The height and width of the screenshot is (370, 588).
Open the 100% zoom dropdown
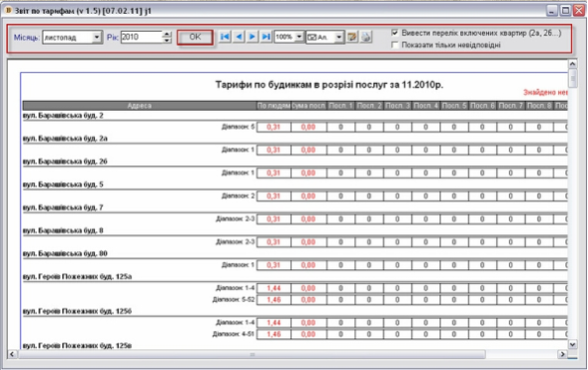pyautogui.click(x=299, y=37)
